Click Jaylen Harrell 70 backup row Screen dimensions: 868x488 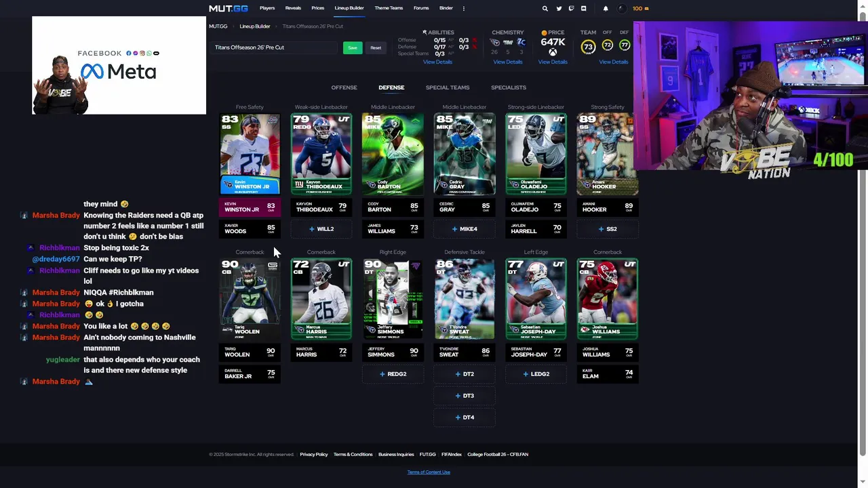click(536, 228)
